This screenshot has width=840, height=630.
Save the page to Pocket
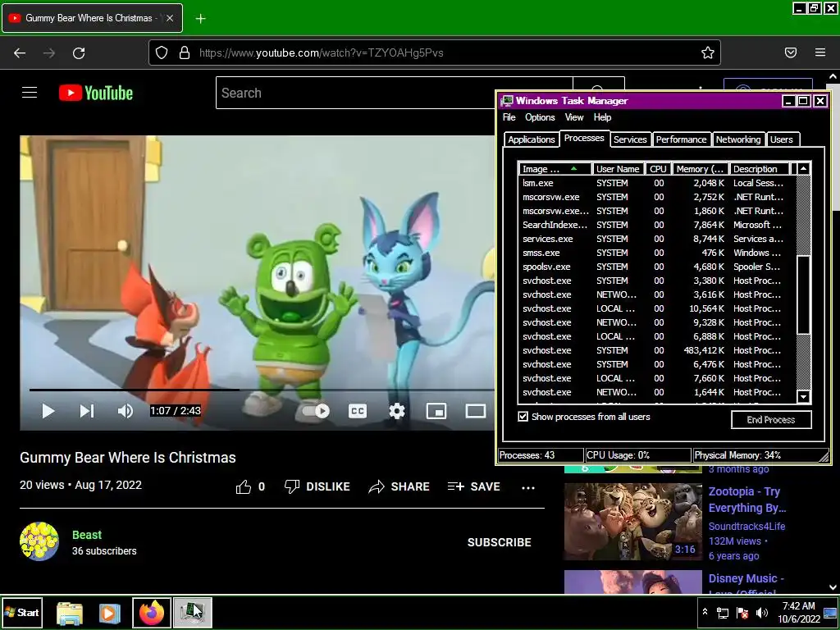tap(791, 52)
